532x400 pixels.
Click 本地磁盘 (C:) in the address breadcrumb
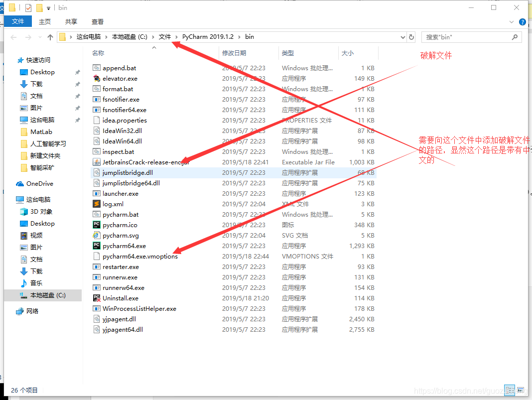tap(130, 37)
